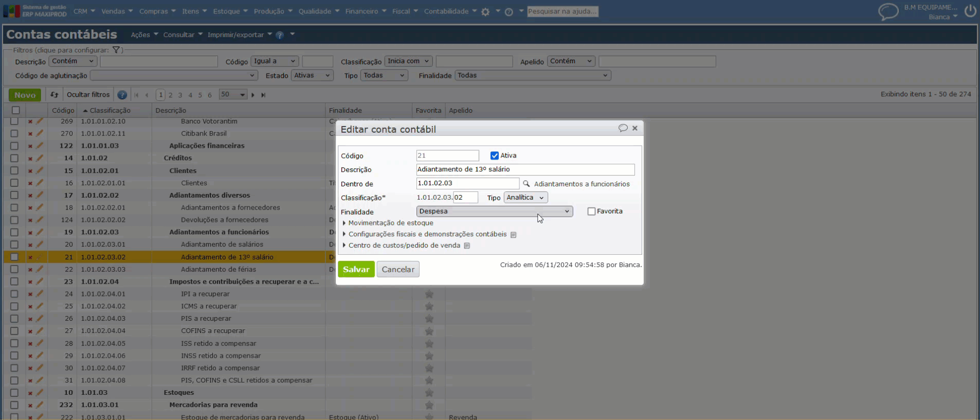
Task: Toggle the select-all checkbox in table header
Action: click(16, 110)
